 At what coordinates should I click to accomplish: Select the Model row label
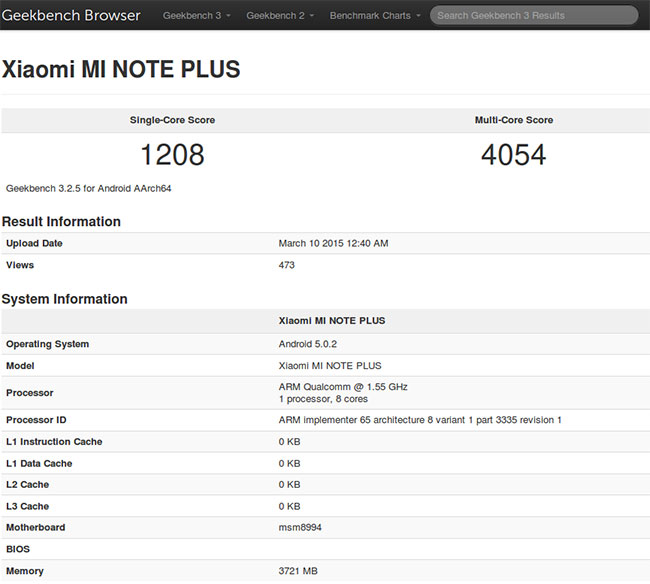pyautogui.click(x=20, y=366)
